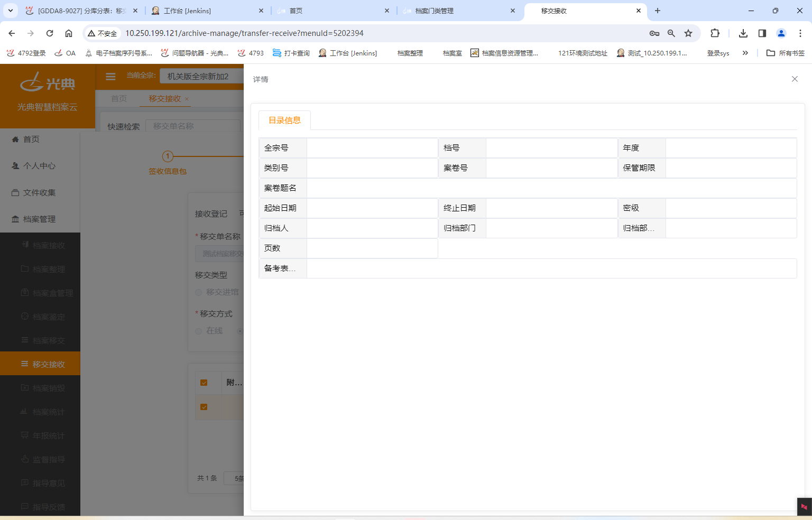This screenshot has height=520, width=812.
Task: Open the 档案整理 bookmark
Action: (x=410, y=53)
